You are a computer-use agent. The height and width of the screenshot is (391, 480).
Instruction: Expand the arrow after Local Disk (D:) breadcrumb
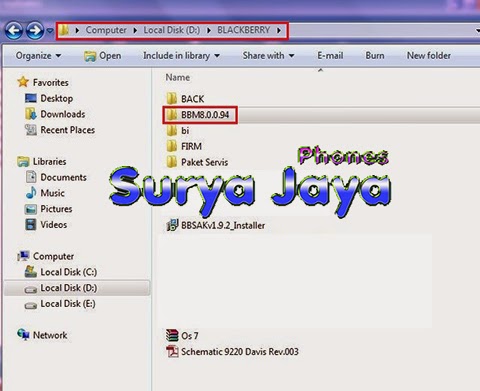click(x=209, y=31)
